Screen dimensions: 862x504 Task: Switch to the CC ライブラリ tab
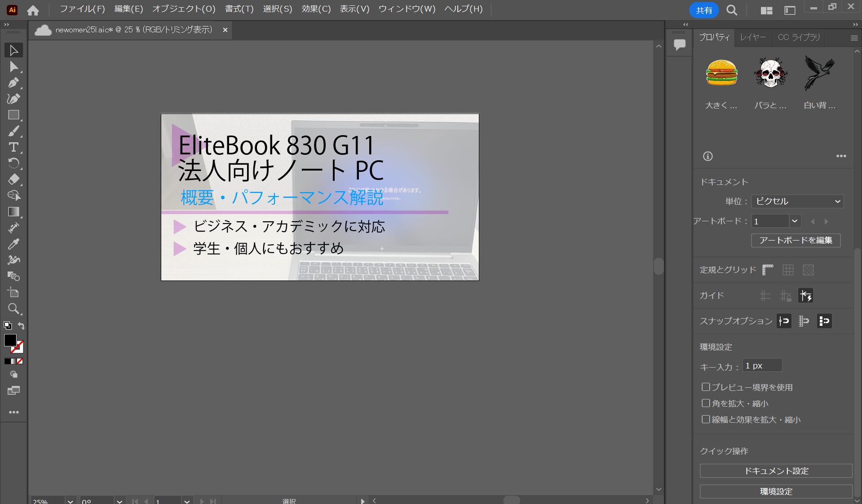pyautogui.click(x=799, y=37)
